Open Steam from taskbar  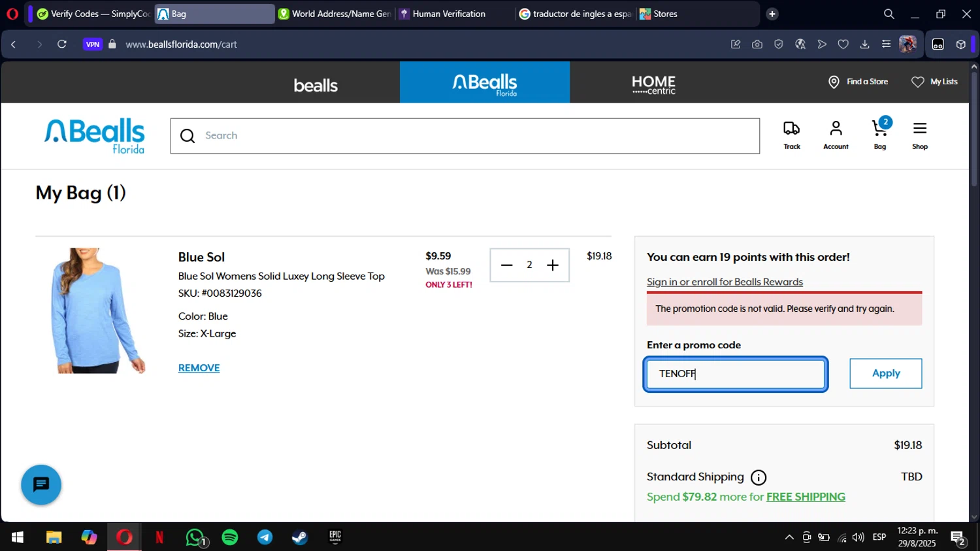pos(300,537)
